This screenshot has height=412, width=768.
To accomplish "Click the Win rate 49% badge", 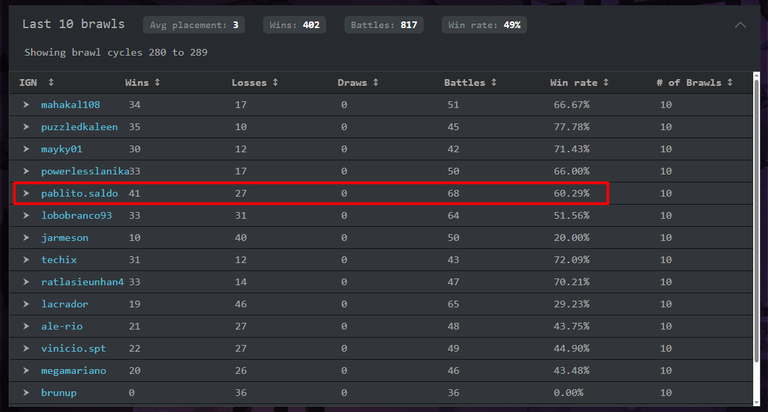I will pyautogui.click(x=484, y=25).
